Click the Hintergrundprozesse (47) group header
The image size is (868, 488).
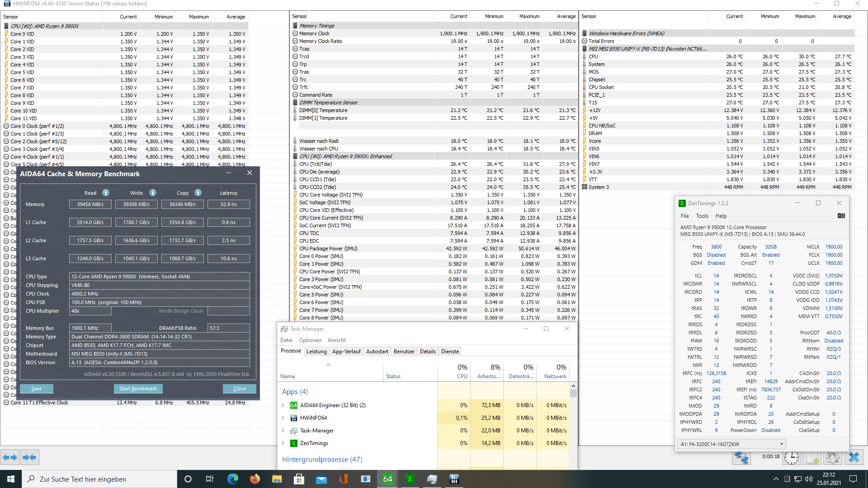(322, 459)
